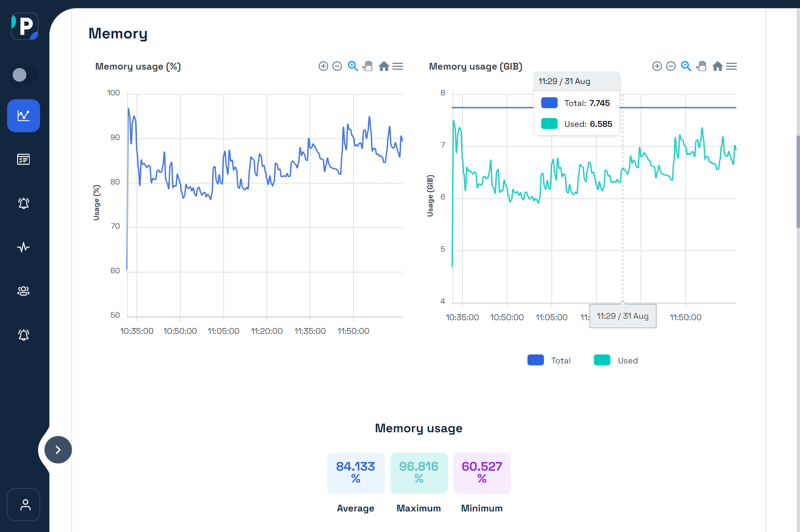Open the Memory usage (%) chart menu
Viewport: 800px width, 532px height.
click(x=398, y=66)
